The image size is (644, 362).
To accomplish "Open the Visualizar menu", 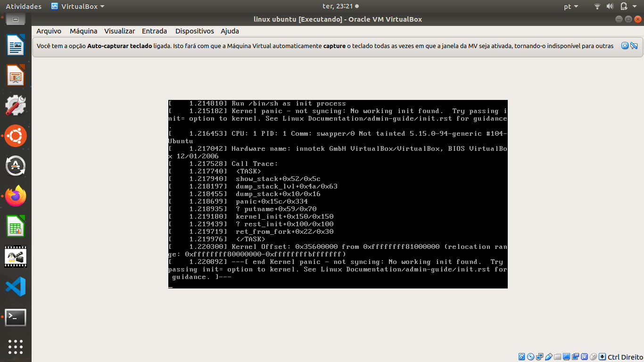I will click(119, 31).
